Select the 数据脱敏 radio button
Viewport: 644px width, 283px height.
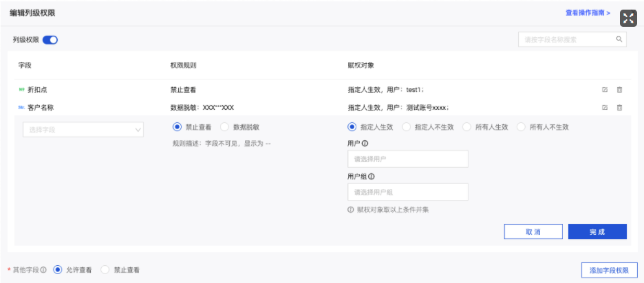[225, 127]
